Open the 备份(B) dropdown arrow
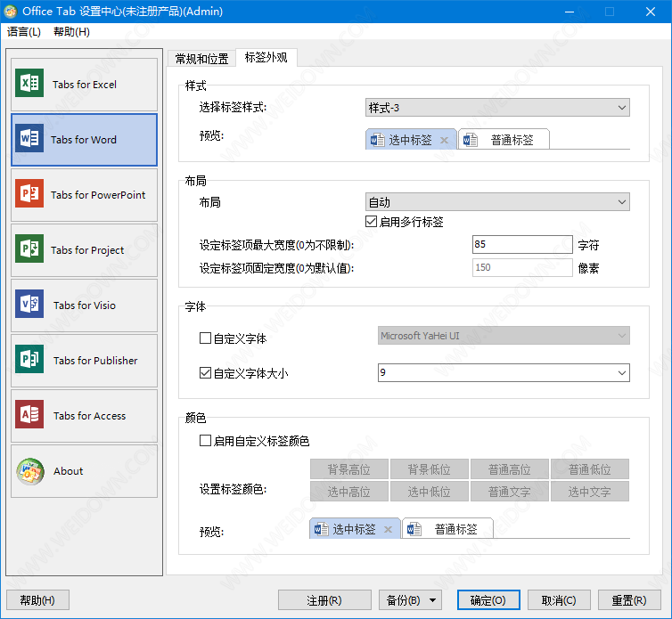 tap(433, 600)
